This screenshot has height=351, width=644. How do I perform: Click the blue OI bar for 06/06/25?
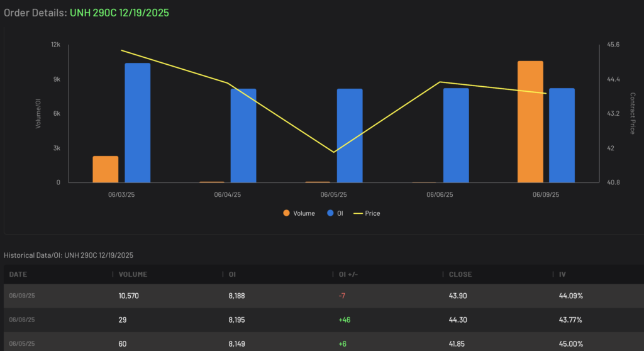pyautogui.click(x=456, y=135)
